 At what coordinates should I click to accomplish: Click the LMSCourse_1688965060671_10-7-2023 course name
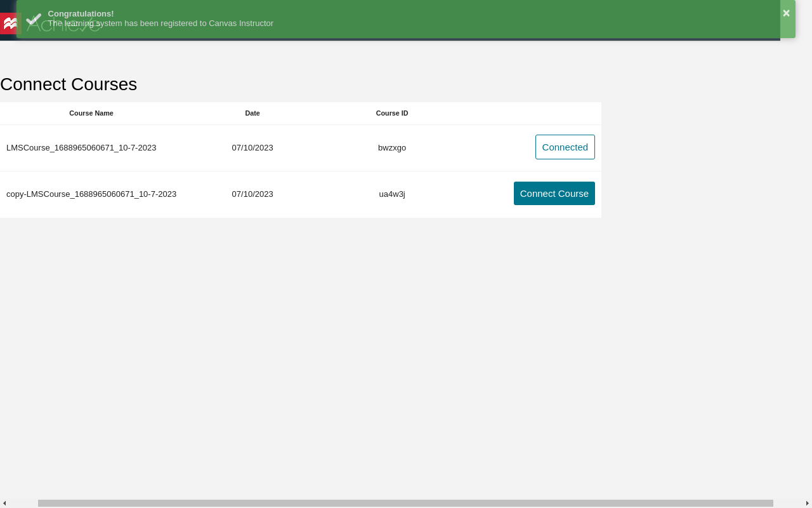pos(81,148)
